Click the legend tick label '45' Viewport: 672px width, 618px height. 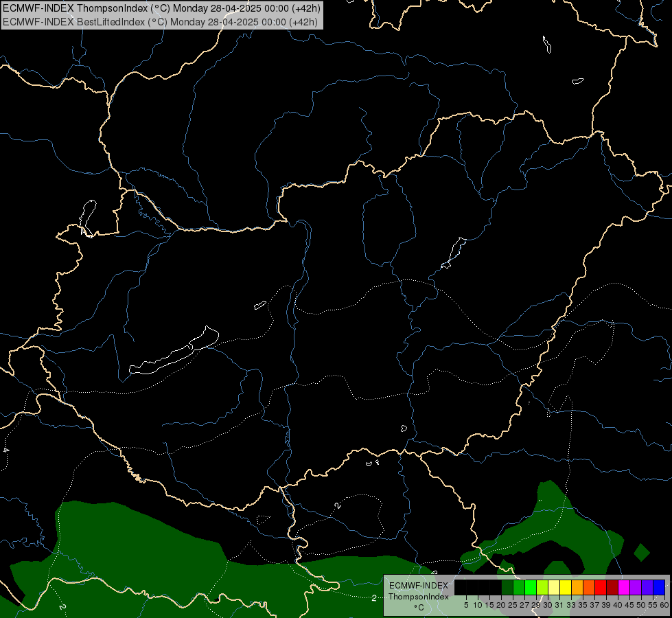click(x=629, y=605)
